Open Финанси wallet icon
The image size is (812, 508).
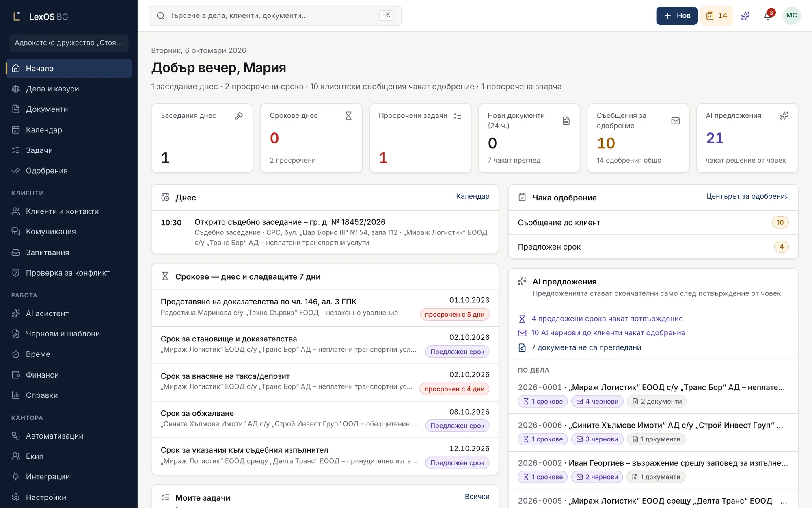(16, 375)
